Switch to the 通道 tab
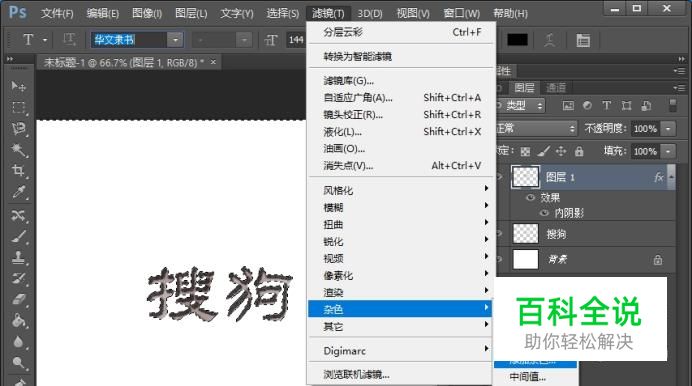The image size is (692, 386). 556,87
